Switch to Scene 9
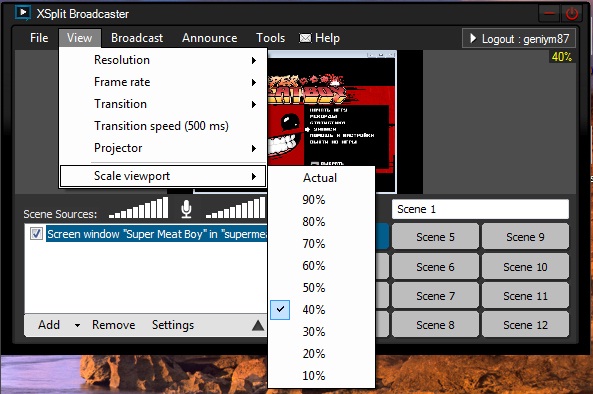The width and height of the screenshot is (593, 394). (x=525, y=237)
